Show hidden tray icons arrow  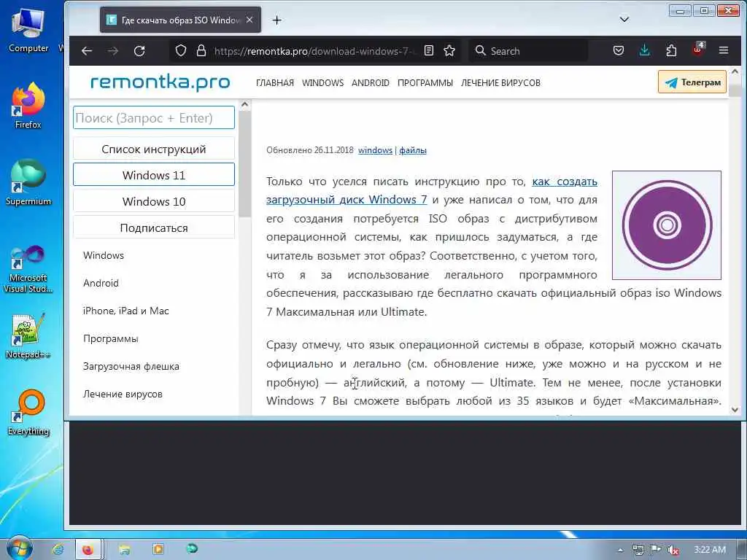tap(620, 550)
